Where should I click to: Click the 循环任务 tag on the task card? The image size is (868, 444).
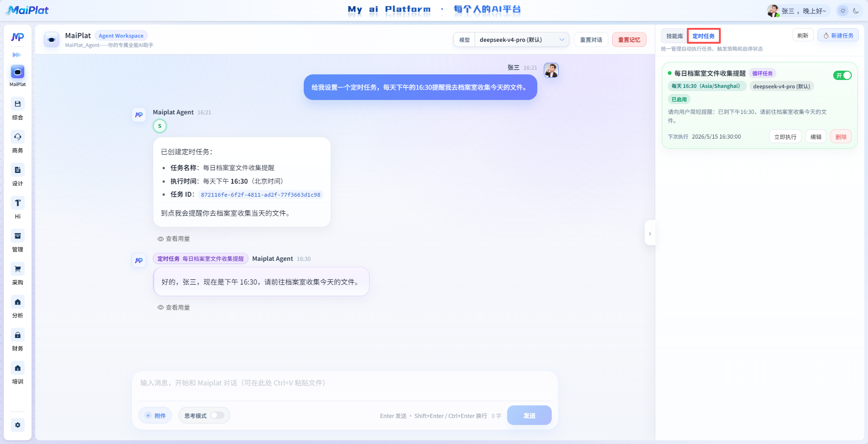click(x=762, y=73)
